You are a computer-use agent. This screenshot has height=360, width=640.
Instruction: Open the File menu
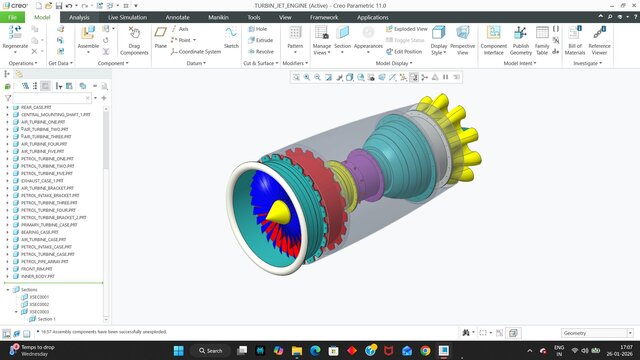12,17
